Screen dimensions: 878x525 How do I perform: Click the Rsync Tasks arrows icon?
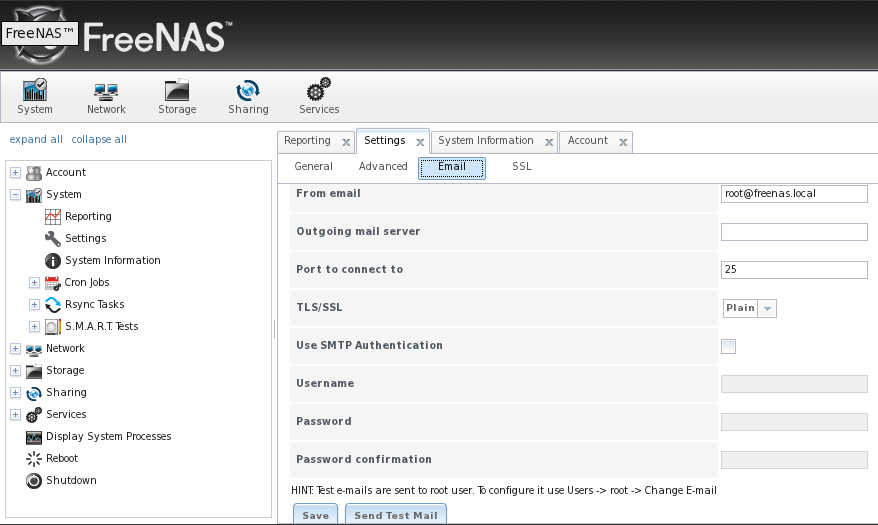tap(53, 304)
